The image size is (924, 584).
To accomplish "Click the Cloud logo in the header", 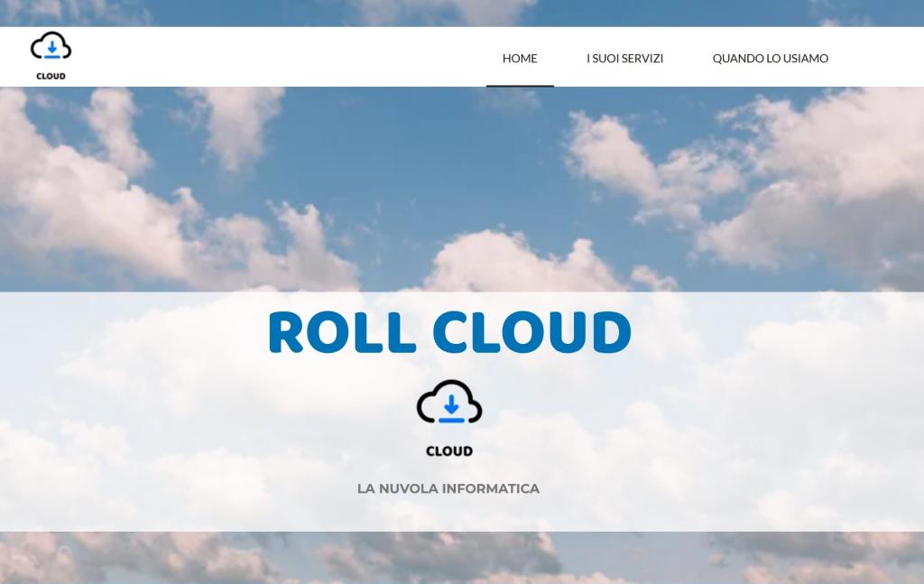I will pyautogui.click(x=51, y=56).
